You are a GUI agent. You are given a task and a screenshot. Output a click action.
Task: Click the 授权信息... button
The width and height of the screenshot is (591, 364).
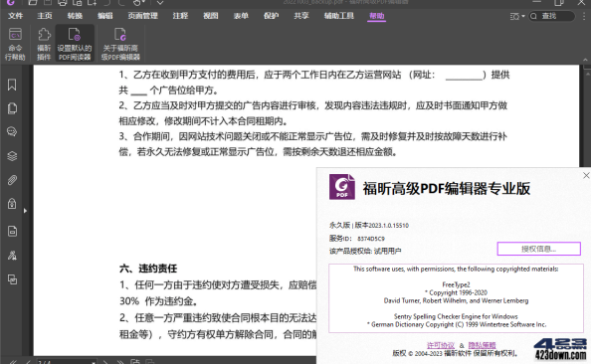tap(538, 249)
